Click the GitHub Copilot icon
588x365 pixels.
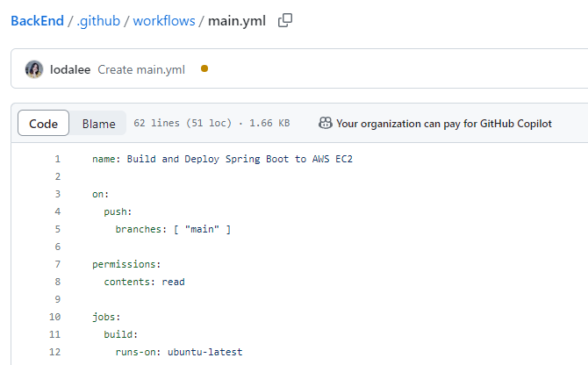point(325,123)
